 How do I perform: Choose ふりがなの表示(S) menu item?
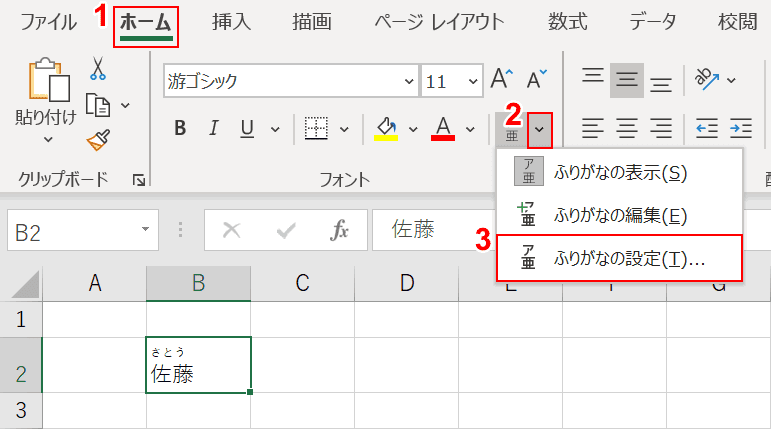click(620, 172)
